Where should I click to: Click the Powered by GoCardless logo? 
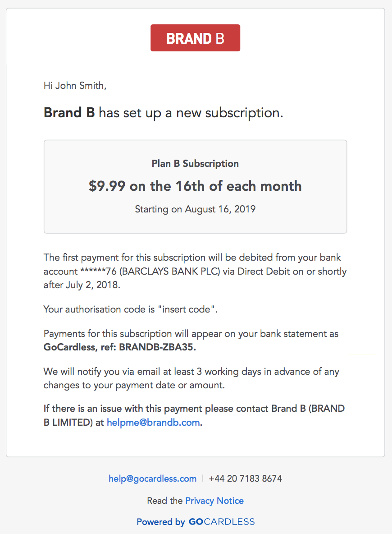(x=196, y=522)
